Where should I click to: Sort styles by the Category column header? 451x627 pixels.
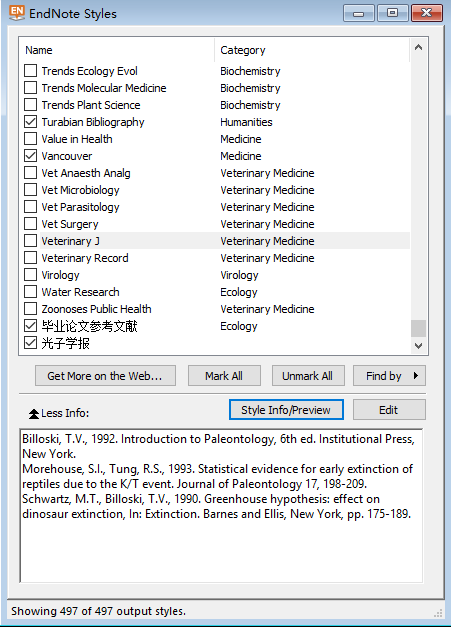[x=312, y=50]
